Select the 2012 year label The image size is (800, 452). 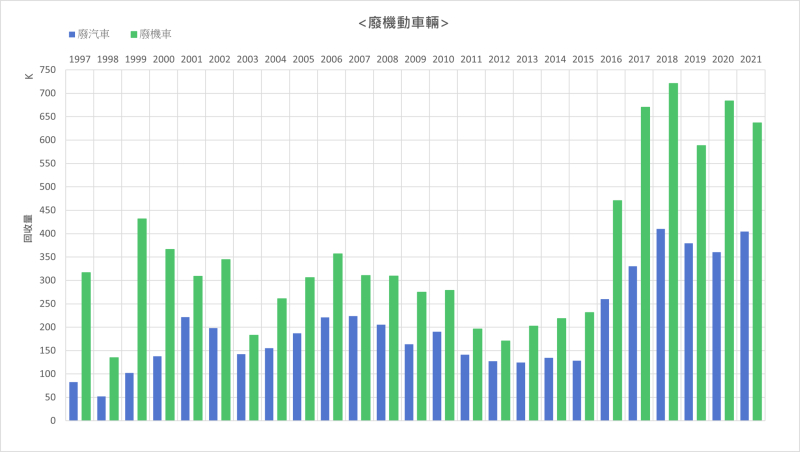(x=499, y=59)
